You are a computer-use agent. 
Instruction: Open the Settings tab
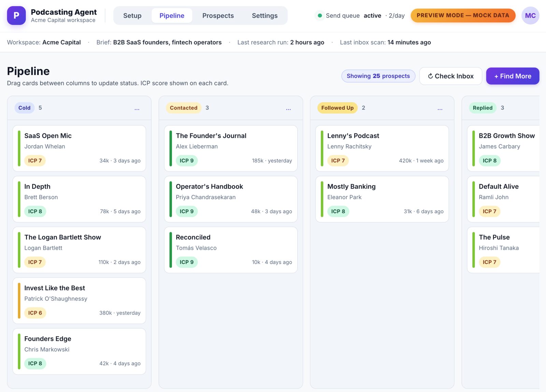tap(264, 16)
